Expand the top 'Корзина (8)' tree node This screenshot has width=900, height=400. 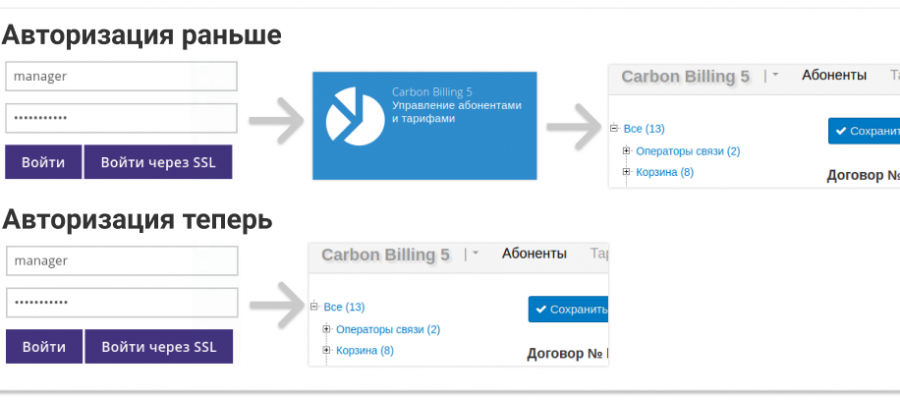pyautogui.click(x=627, y=172)
